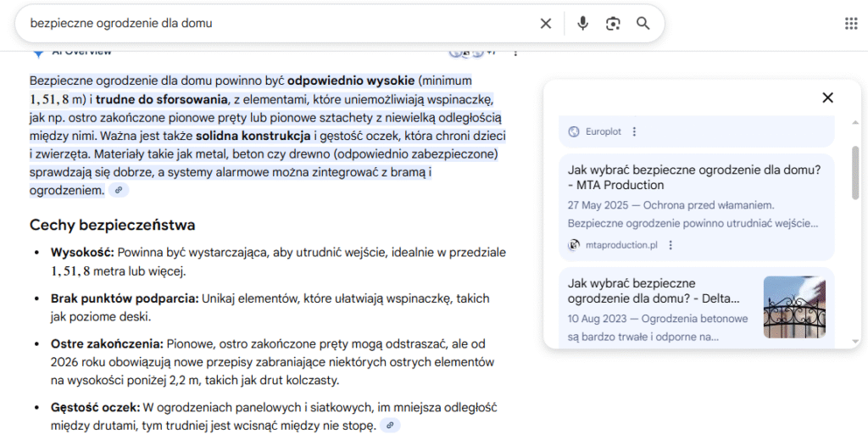The image size is (868, 435).
Task: Click the link chip after the word ogrodzeniem
Action: (x=120, y=191)
